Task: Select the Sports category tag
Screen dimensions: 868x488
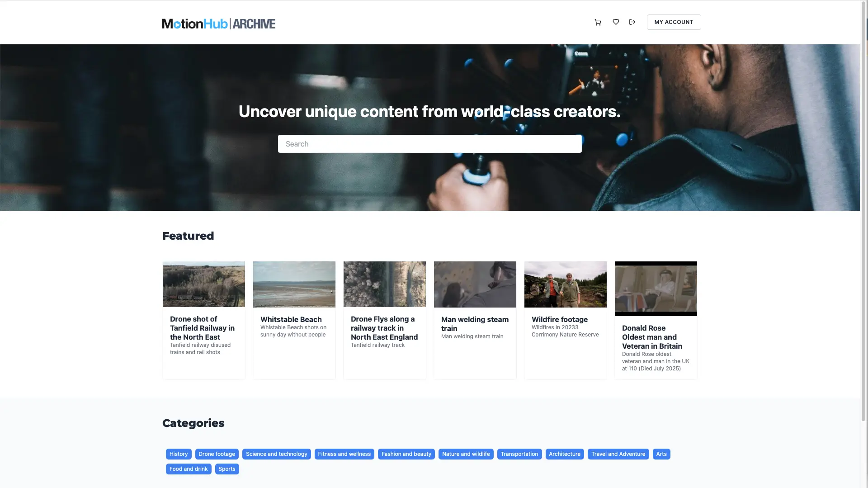Action: coord(226,469)
